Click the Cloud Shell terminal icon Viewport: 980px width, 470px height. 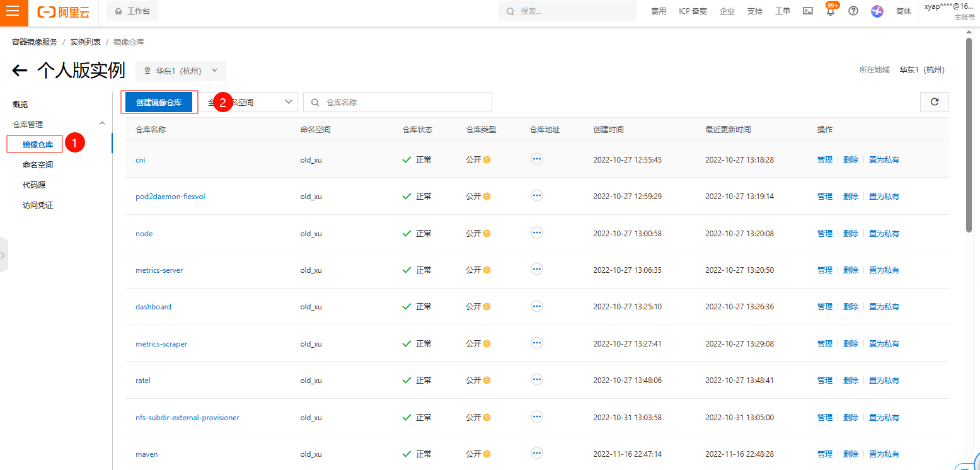[x=807, y=11]
